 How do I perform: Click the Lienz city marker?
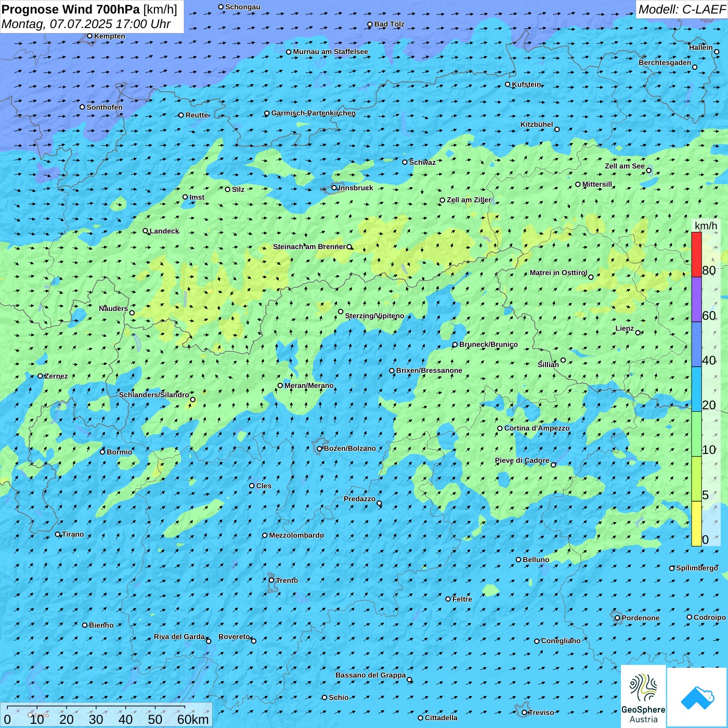tap(638, 333)
